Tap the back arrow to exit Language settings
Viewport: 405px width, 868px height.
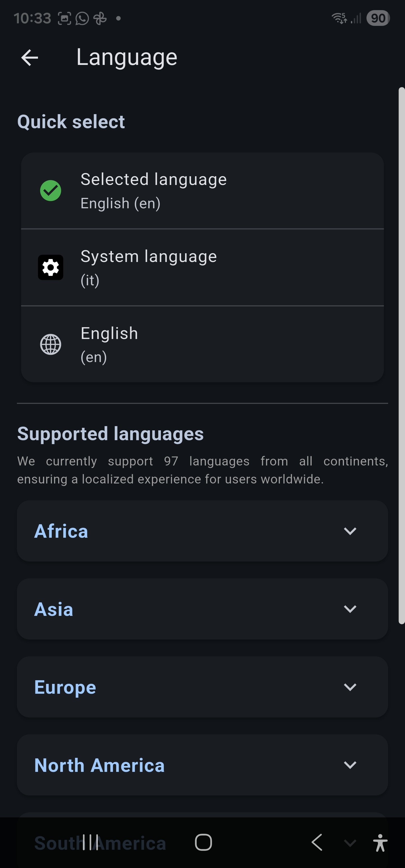click(30, 57)
